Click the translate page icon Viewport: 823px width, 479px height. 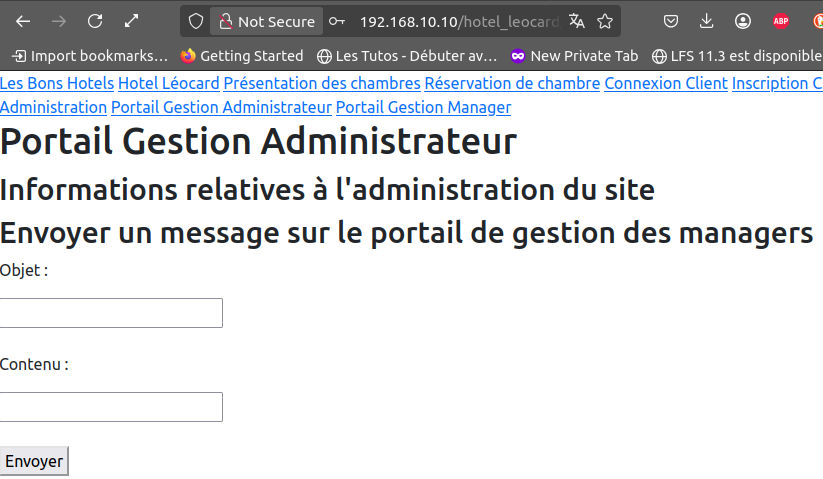577,21
